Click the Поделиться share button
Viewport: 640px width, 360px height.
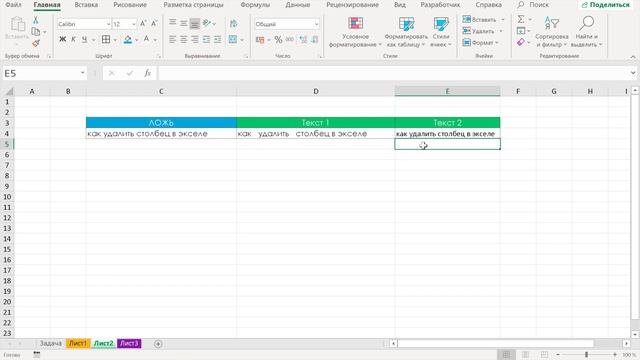point(606,5)
